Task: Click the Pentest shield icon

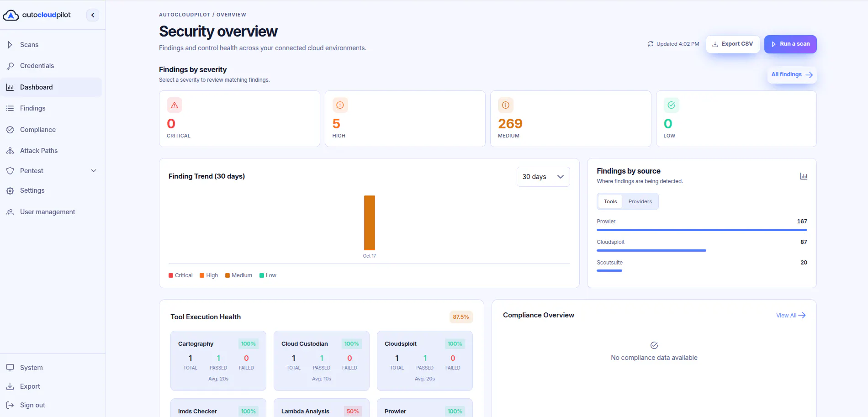Action: click(10, 171)
